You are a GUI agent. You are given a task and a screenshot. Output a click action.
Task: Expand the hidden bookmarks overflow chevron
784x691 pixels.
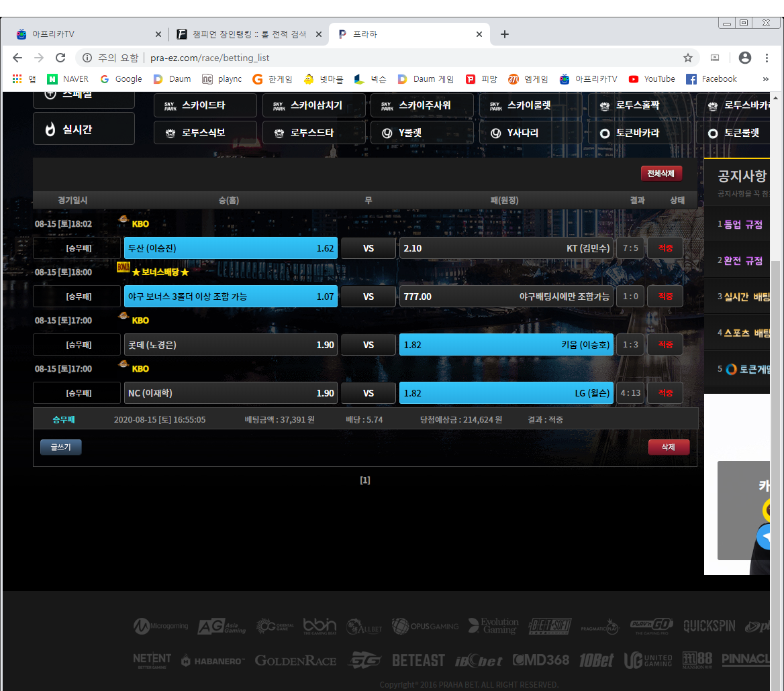tap(765, 79)
